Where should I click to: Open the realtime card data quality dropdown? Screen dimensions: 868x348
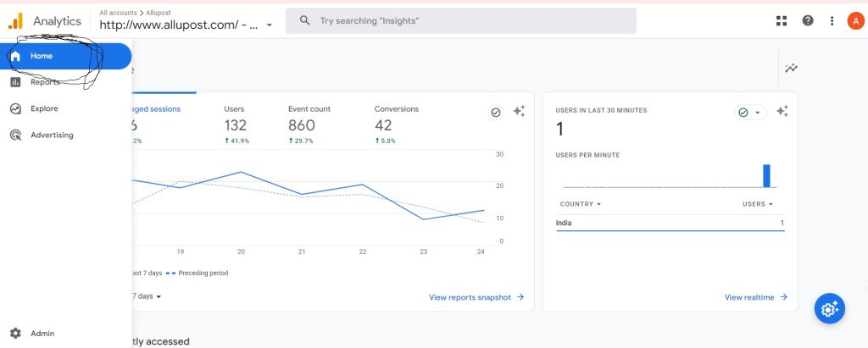(750, 113)
